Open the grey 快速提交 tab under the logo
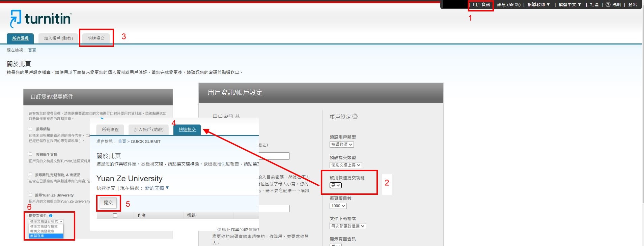 point(96,38)
